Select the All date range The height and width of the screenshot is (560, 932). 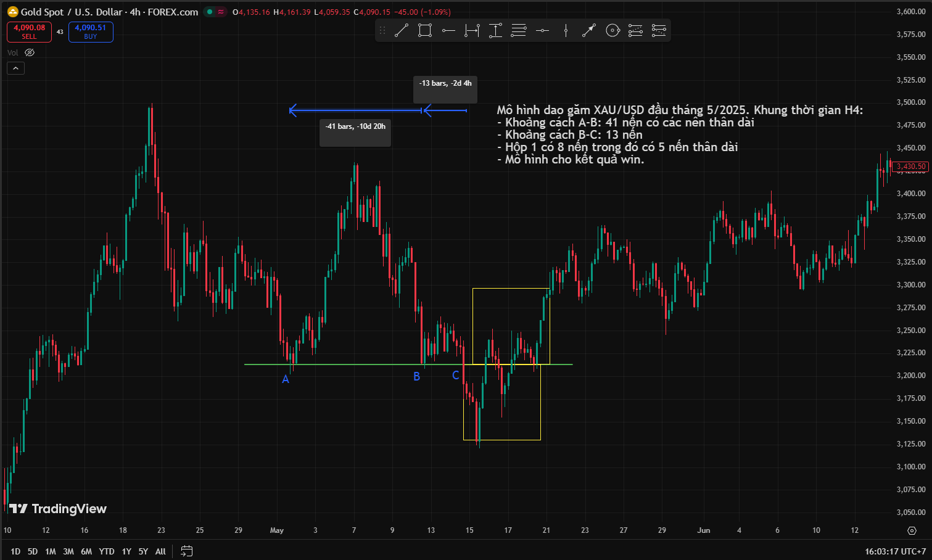point(160,551)
